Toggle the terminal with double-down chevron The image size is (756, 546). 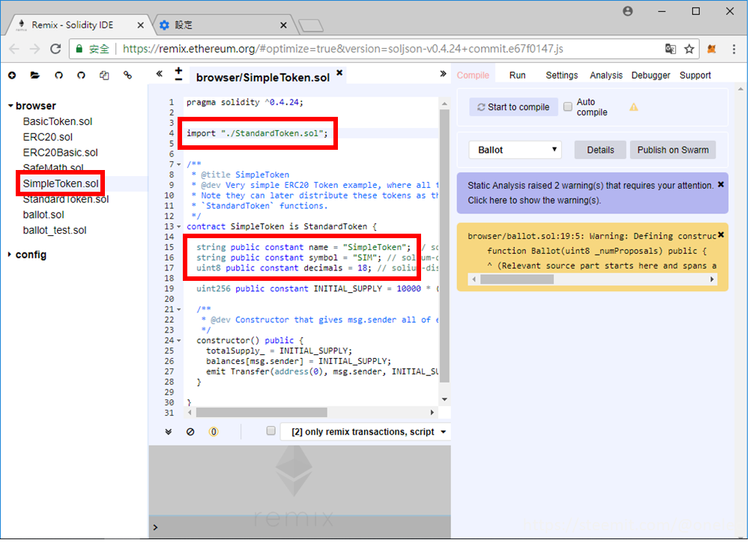[169, 431]
